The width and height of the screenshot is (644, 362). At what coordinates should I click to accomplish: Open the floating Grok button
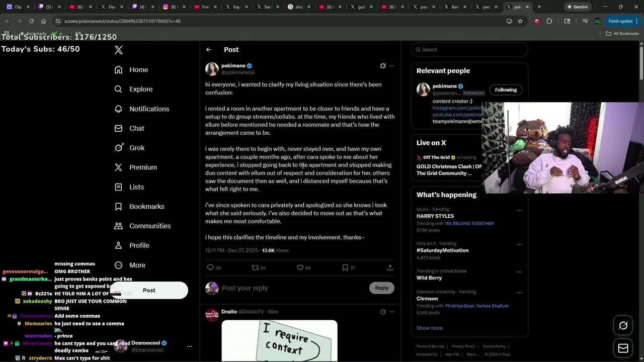click(x=623, y=326)
